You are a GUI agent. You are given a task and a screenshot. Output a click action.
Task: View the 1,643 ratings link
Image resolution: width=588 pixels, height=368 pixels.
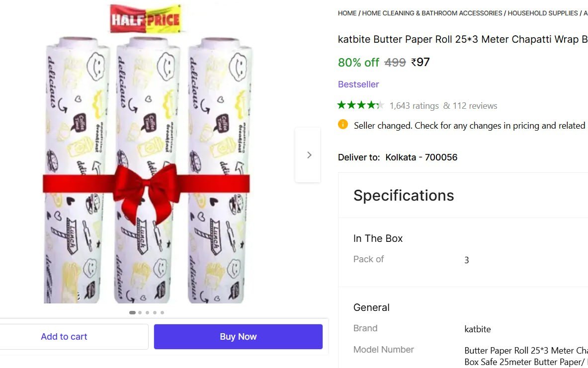(x=414, y=105)
